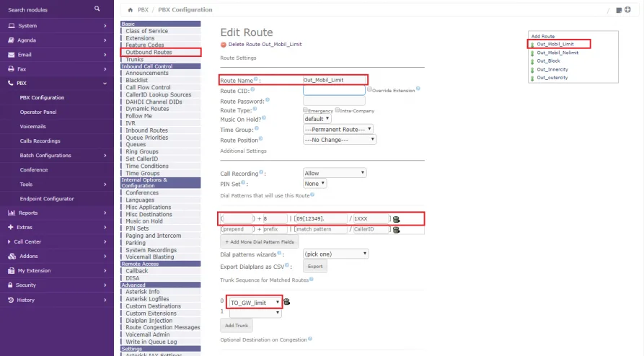Click the trash icon on the empty dial pattern row
The width and height of the screenshot is (644, 356).
click(x=396, y=230)
